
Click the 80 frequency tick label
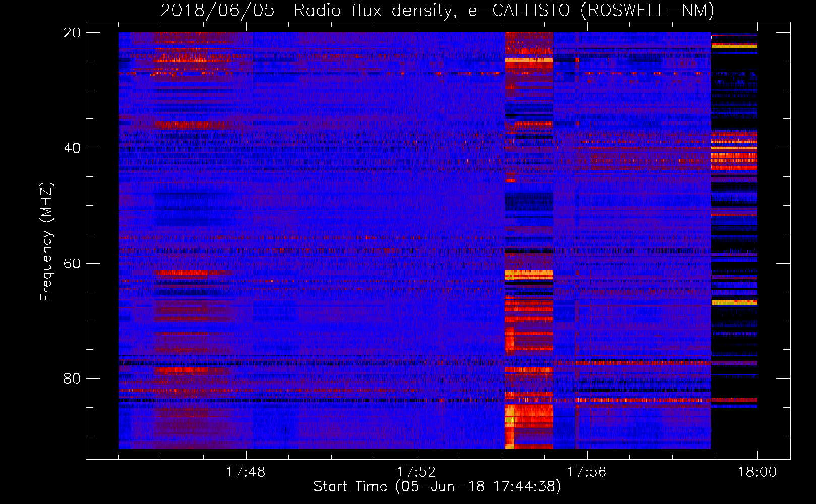[x=72, y=379]
